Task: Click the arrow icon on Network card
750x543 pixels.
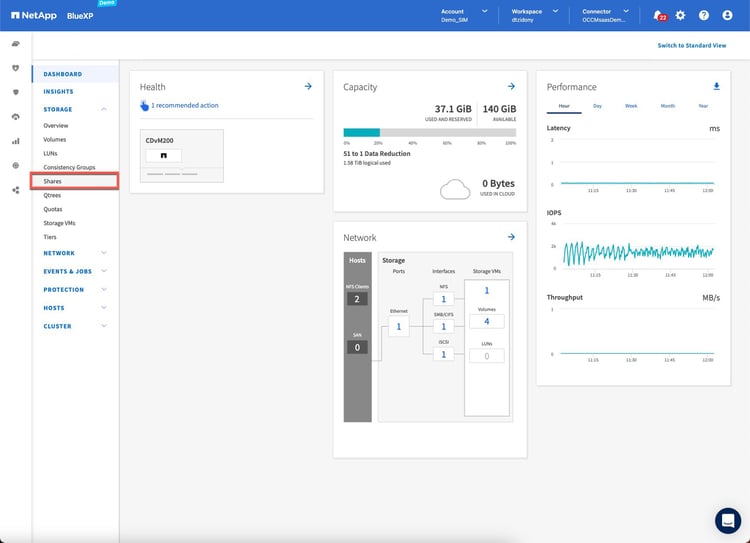Action: coord(511,237)
